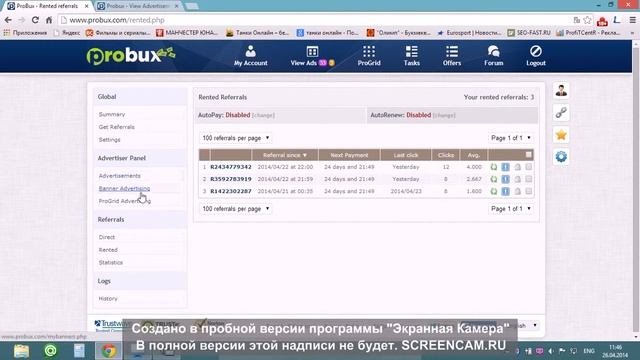Click the ProBux logo
The height and width of the screenshot is (360, 640).
point(131,56)
